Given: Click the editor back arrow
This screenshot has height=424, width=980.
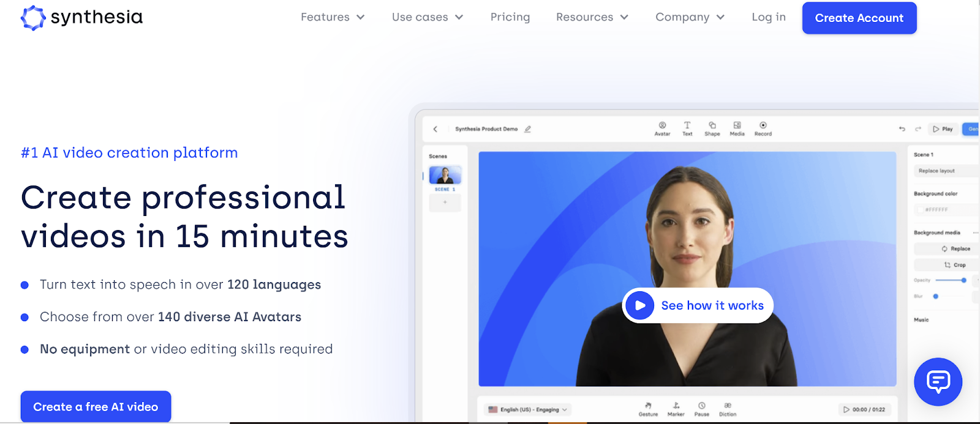Looking at the screenshot, I should [x=435, y=129].
